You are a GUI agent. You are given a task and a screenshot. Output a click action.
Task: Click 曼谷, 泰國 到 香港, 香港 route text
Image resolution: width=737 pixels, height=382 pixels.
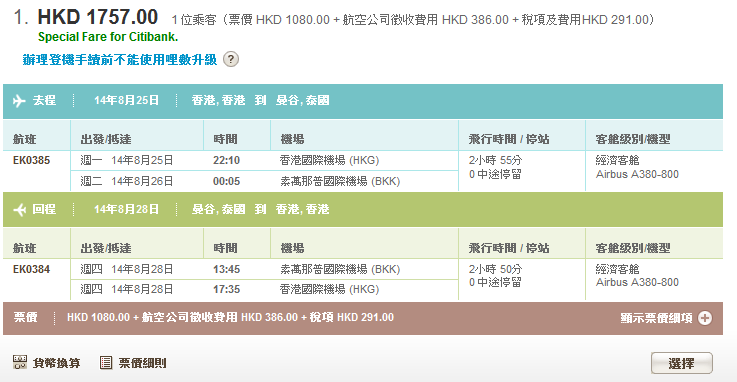pos(260,210)
